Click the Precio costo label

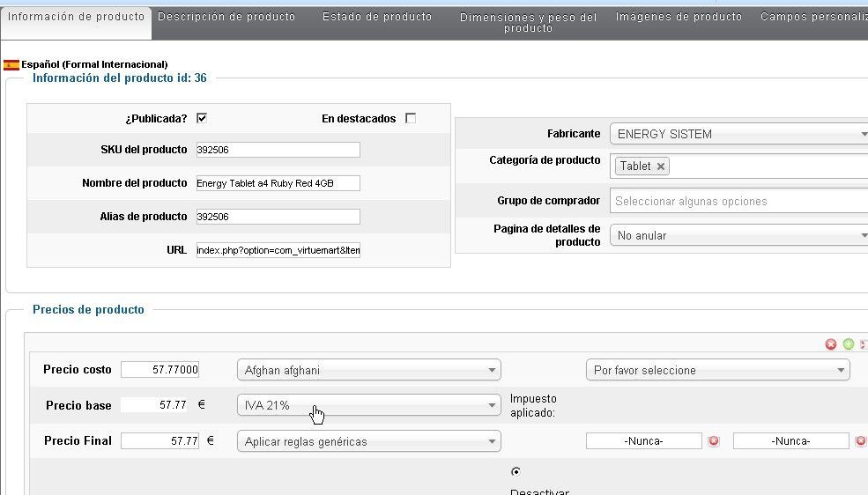point(78,369)
